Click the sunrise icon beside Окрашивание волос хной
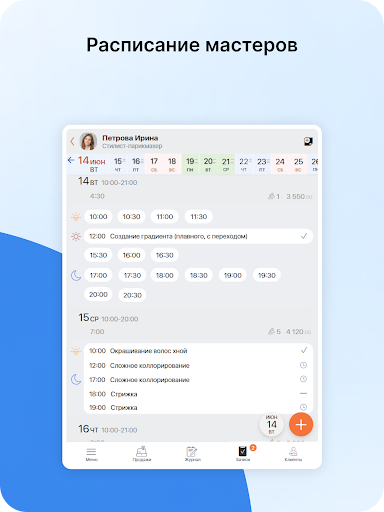The width and height of the screenshot is (384, 512). (x=76, y=351)
